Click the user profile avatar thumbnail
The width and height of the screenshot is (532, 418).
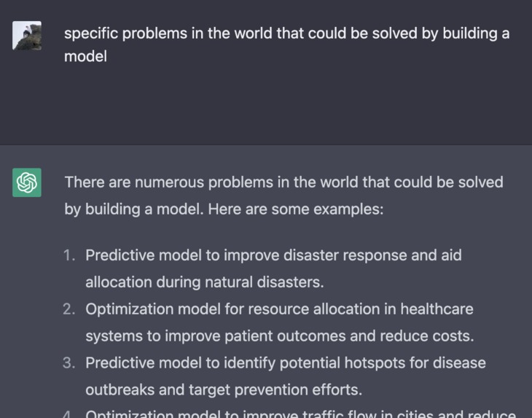(27, 36)
